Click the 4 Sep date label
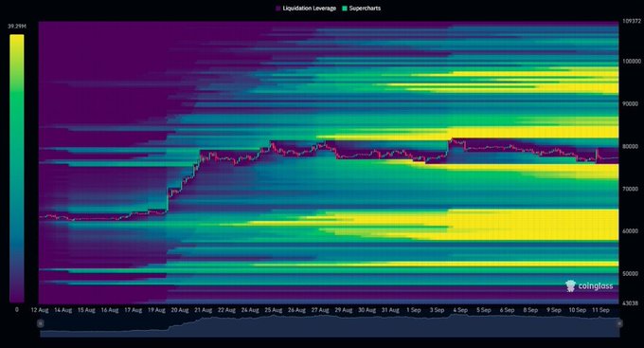The width and height of the screenshot is (644, 348). (x=460, y=310)
